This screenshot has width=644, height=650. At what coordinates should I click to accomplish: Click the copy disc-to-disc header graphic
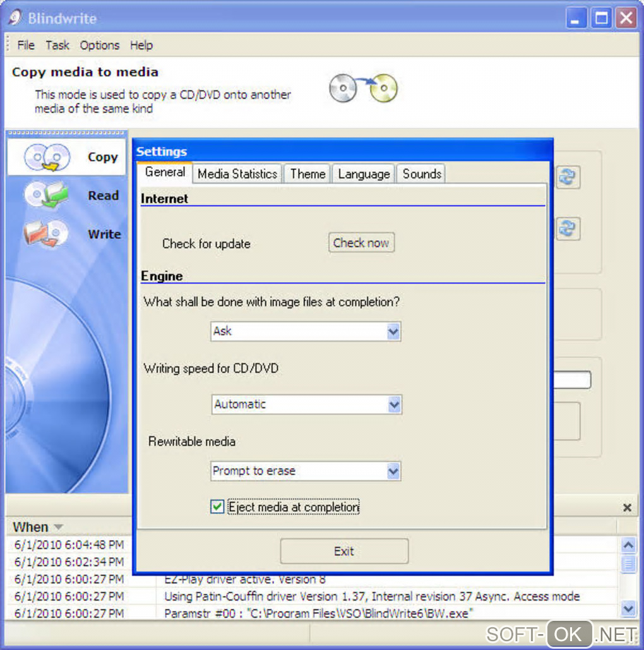pyautogui.click(x=363, y=88)
